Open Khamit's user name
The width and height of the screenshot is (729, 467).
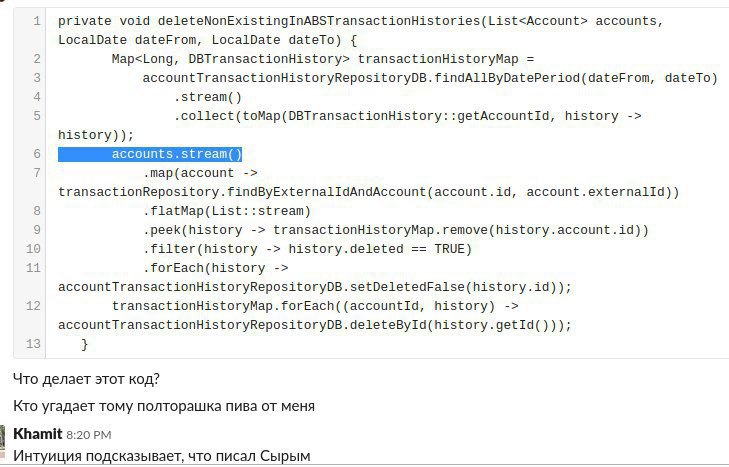point(37,434)
